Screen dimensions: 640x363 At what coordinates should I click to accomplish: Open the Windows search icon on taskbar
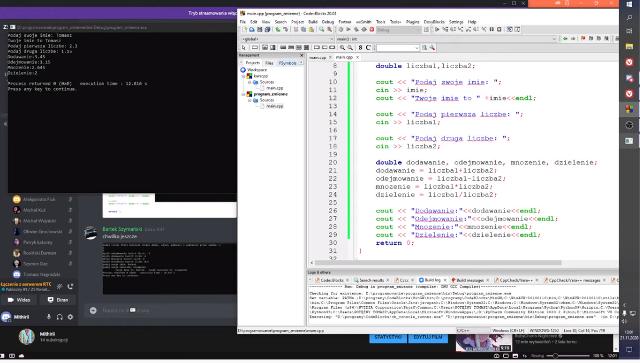point(629,18)
